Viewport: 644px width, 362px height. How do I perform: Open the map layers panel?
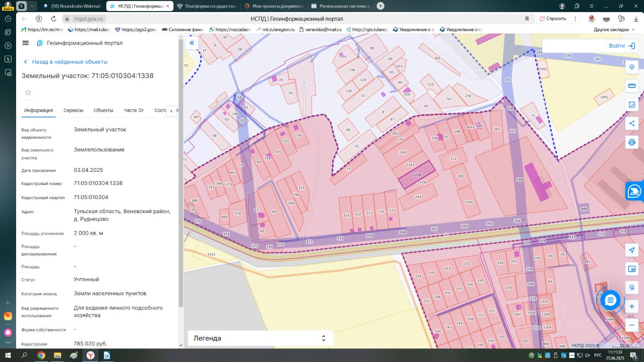(632, 67)
